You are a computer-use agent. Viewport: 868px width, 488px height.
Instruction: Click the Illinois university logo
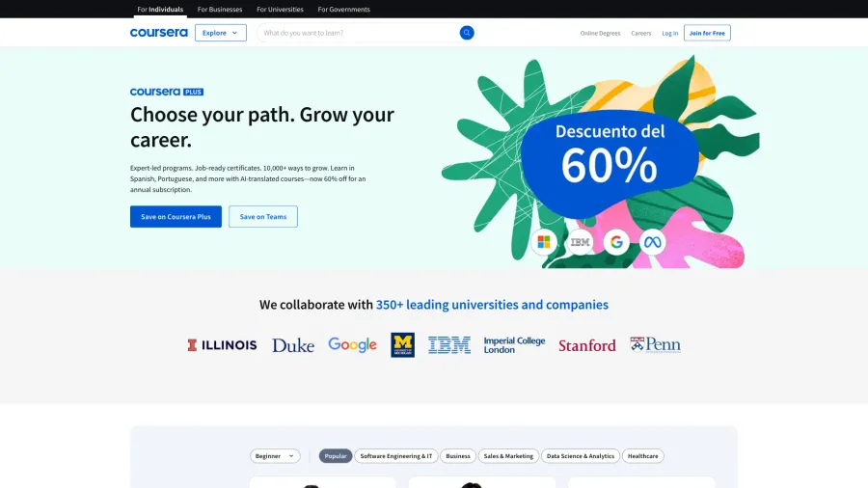(x=222, y=345)
